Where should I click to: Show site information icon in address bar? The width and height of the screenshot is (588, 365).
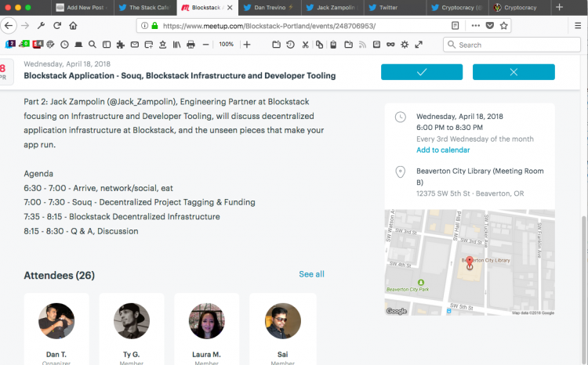pyautogui.click(x=144, y=26)
